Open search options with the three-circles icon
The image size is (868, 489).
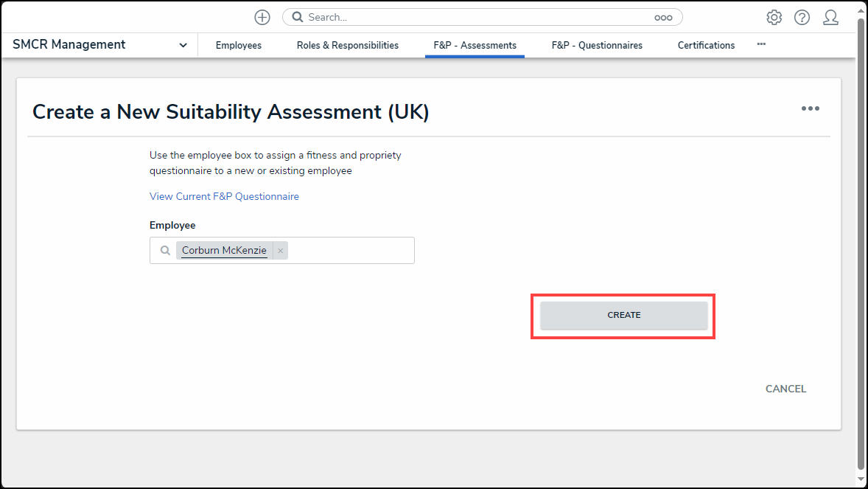pos(662,17)
